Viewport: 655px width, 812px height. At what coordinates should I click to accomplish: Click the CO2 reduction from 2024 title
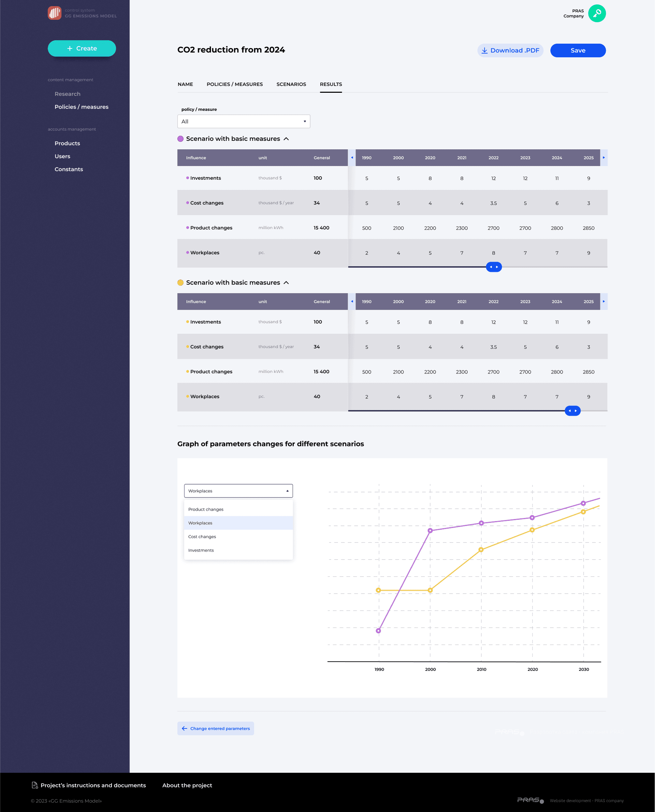[x=231, y=50]
